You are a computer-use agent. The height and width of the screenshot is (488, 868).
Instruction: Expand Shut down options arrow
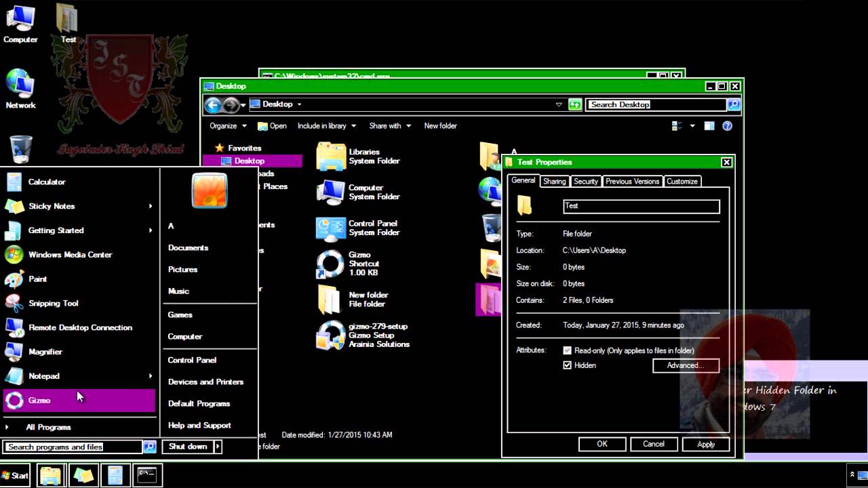pyautogui.click(x=218, y=447)
